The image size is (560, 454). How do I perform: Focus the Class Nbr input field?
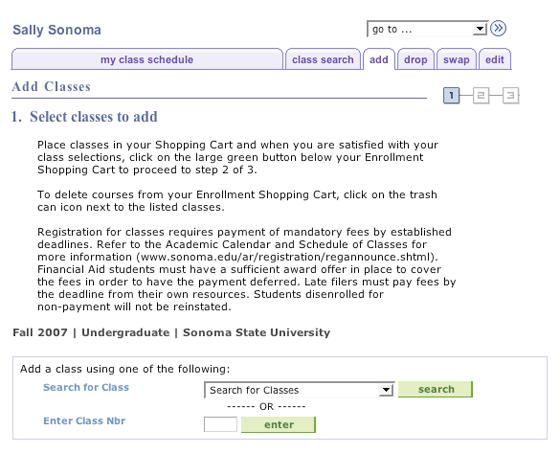pos(220,424)
